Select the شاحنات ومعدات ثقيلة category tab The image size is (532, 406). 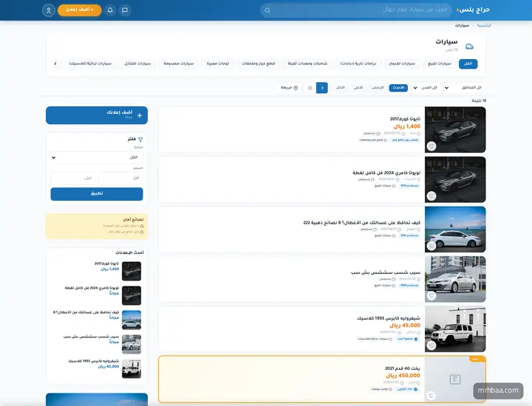[307, 63]
